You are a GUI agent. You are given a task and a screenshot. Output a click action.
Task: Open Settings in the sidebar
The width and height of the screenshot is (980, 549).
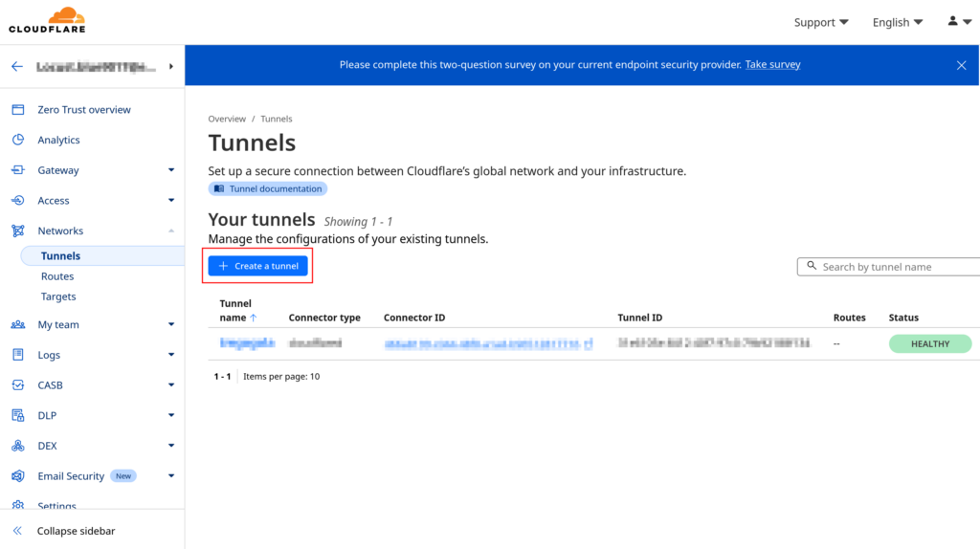(x=56, y=505)
